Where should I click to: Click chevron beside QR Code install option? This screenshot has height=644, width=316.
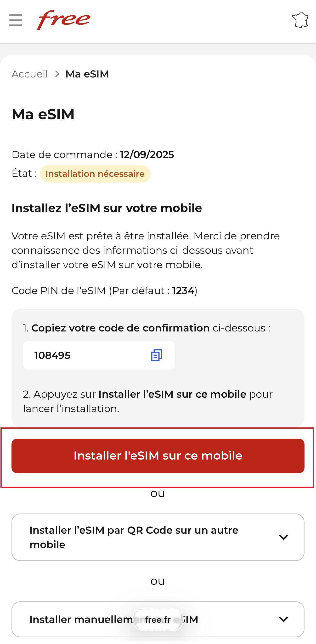point(283,537)
